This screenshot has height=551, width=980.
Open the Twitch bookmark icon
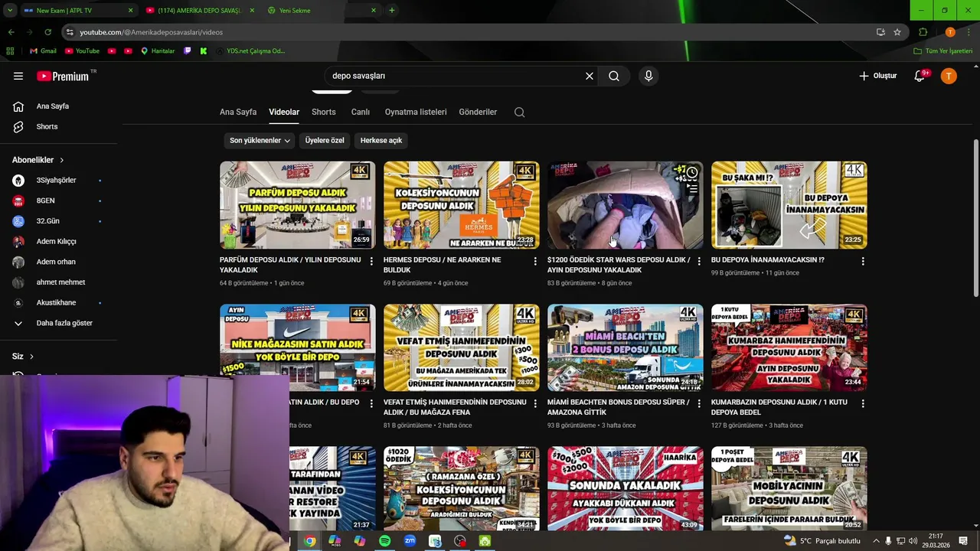pos(188,51)
